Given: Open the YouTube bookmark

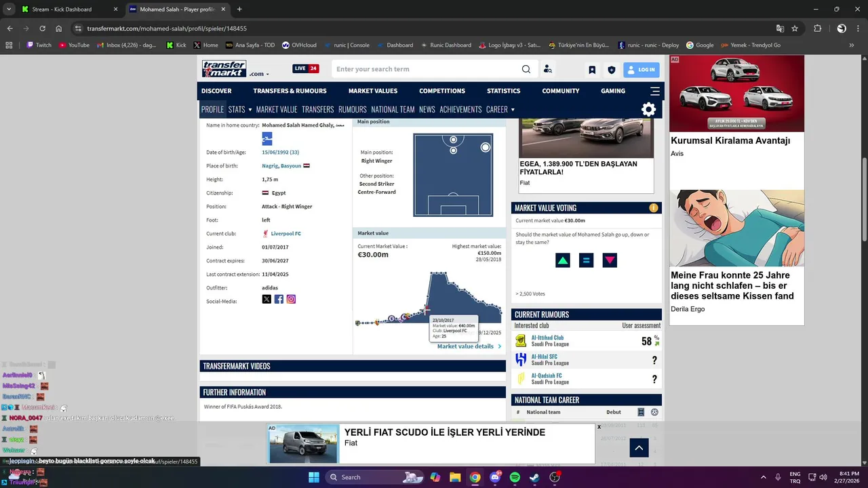Looking at the screenshot, I should pyautogui.click(x=74, y=45).
